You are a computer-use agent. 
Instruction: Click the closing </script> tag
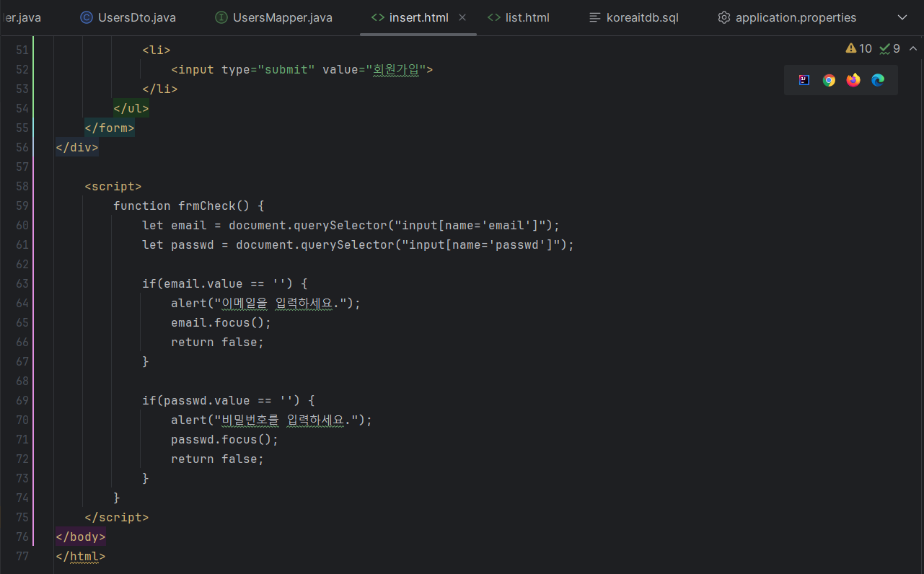tap(117, 517)
